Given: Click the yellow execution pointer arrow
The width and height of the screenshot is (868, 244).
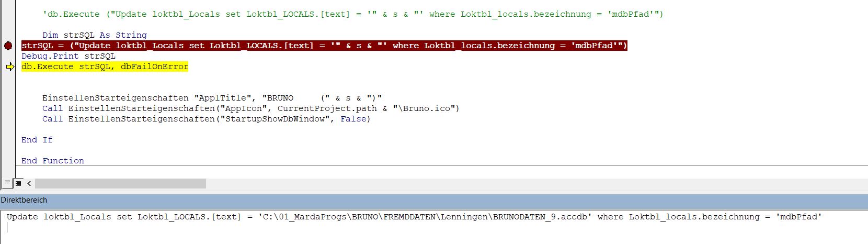Looking at the screenshot, I should coord(9,67).
